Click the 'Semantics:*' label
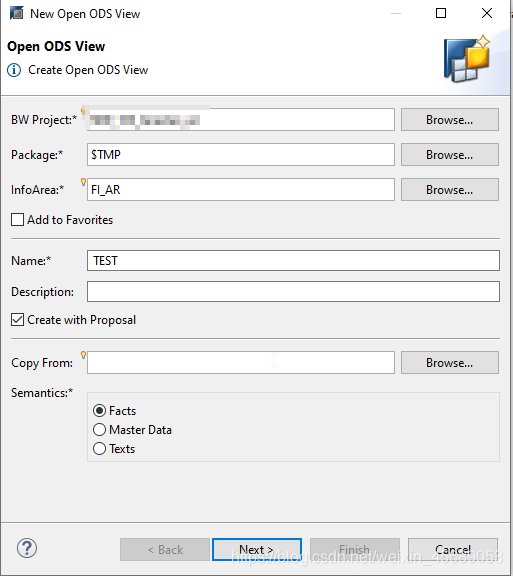This screenshot has width=513, height=576. click(x=42, y=393)
